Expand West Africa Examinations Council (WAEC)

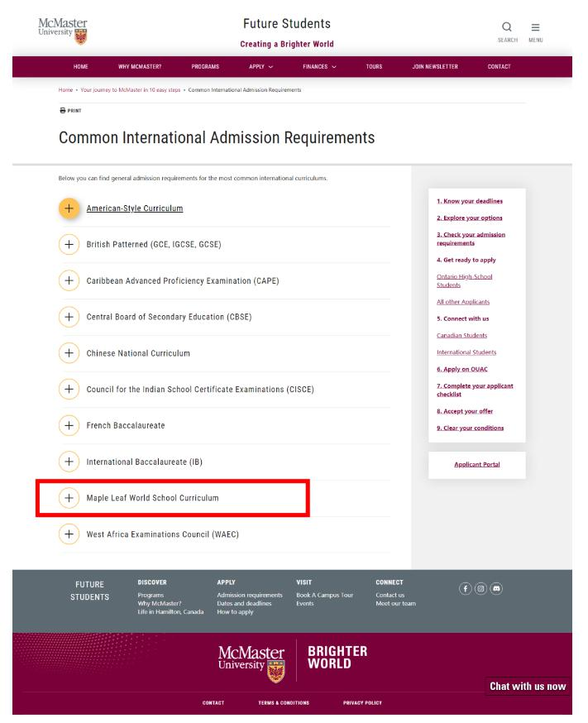(70, 534)
